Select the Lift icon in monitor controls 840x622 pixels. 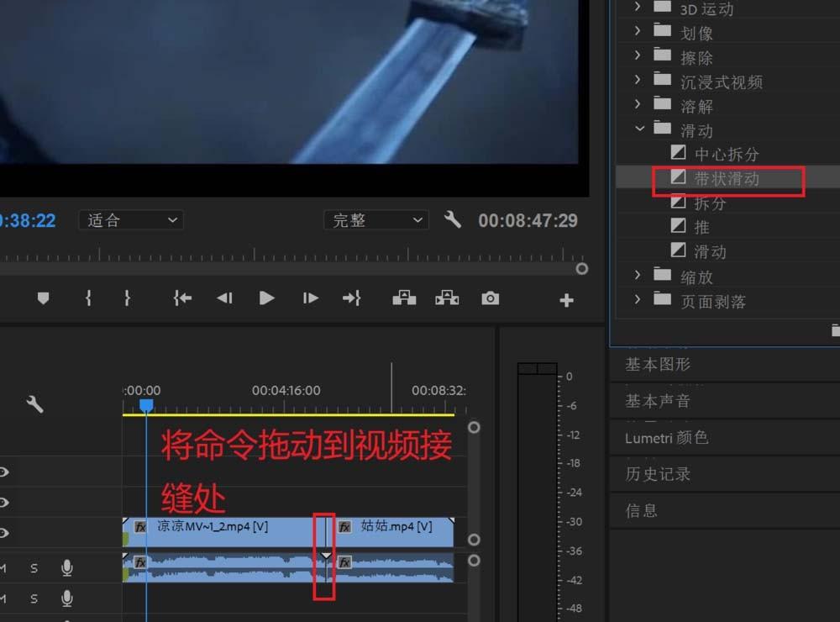coord(403,298)
